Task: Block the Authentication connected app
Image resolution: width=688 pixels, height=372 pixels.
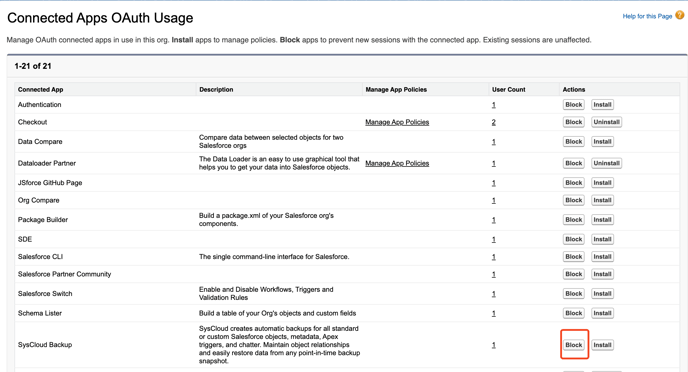Action: click(573, 104)
